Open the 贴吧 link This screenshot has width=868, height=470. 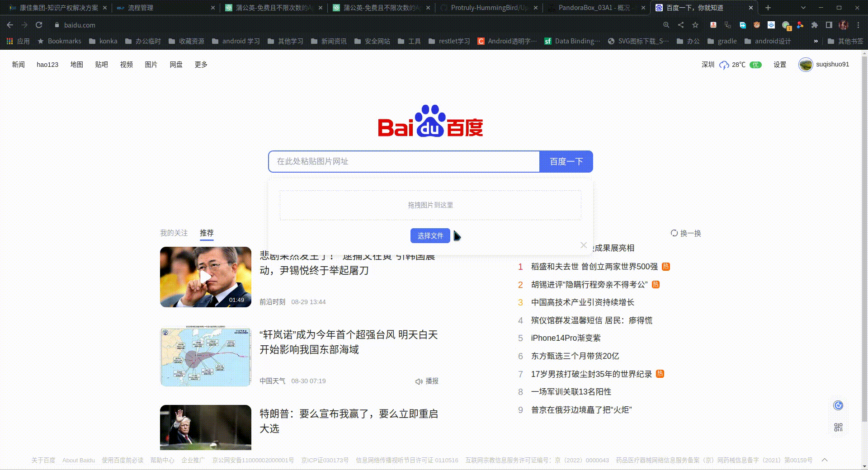coord(102,65)
